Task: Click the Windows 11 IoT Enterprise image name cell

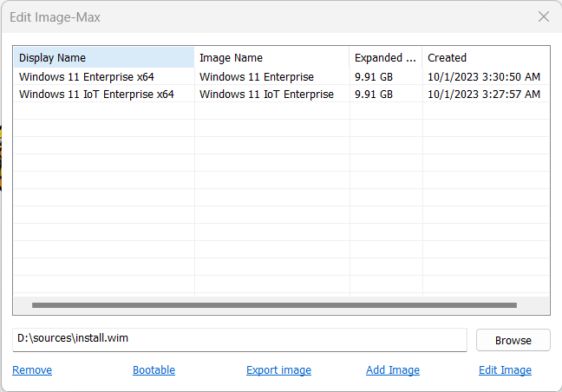Action: click(x=266, y=94)
